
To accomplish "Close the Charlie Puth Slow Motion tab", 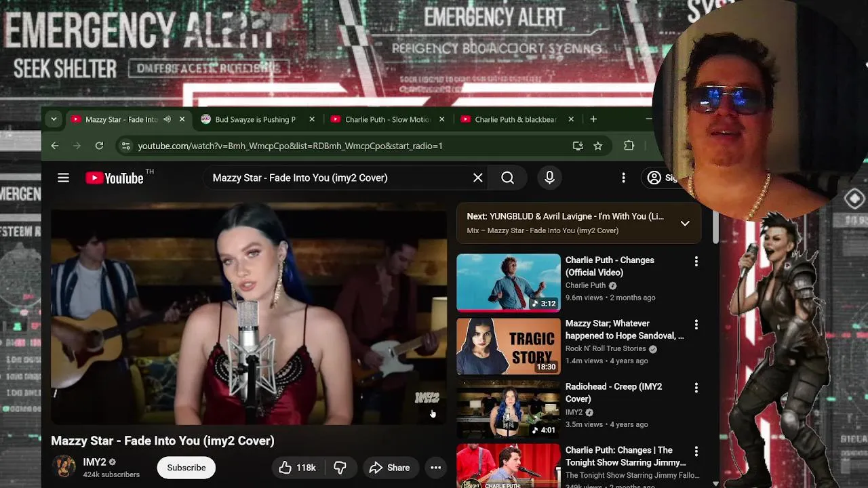I will [x=442, y=119].
